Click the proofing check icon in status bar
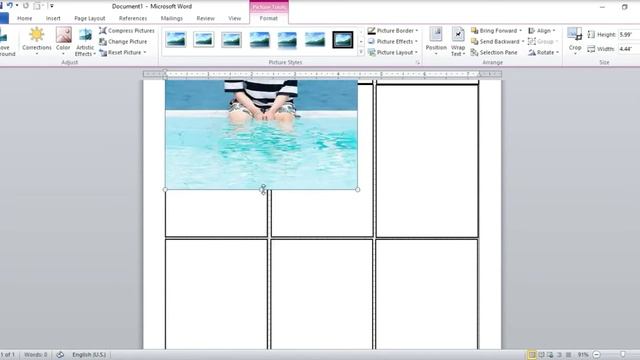Screen dimensions: 640x360 60,355
